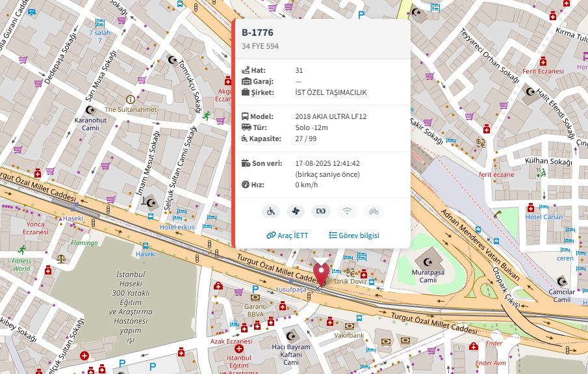This screenshot has width=588, height=374.
Task: Click the Hotel Canan red cross icon
Action: (x=531, y=207)
